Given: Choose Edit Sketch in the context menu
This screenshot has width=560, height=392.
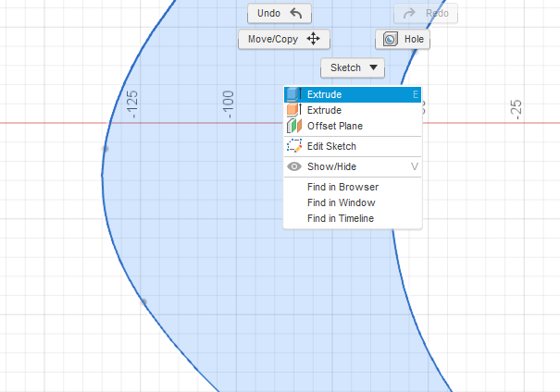Looking at the screenshot, I should (353, 146).
